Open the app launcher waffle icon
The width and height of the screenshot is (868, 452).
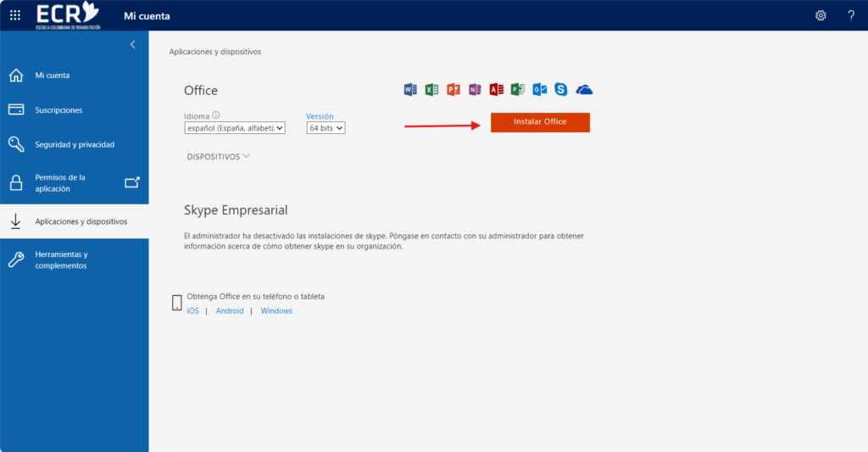coord(15,15)
